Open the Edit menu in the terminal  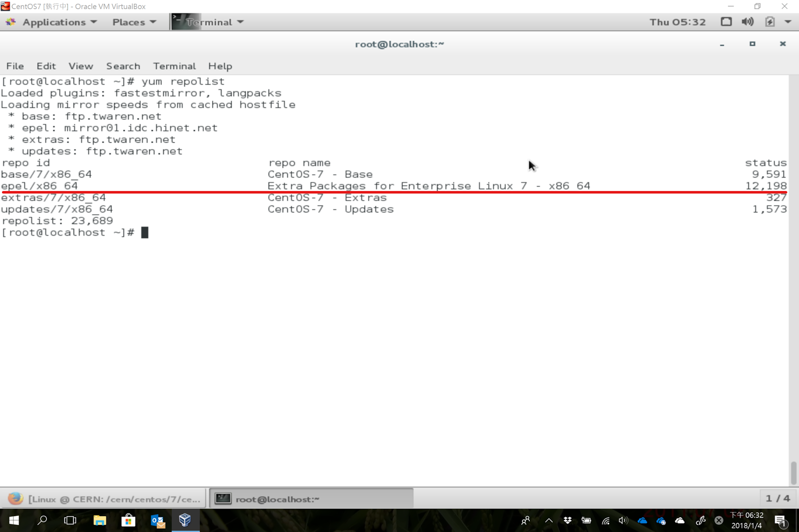tap(46, 66)
